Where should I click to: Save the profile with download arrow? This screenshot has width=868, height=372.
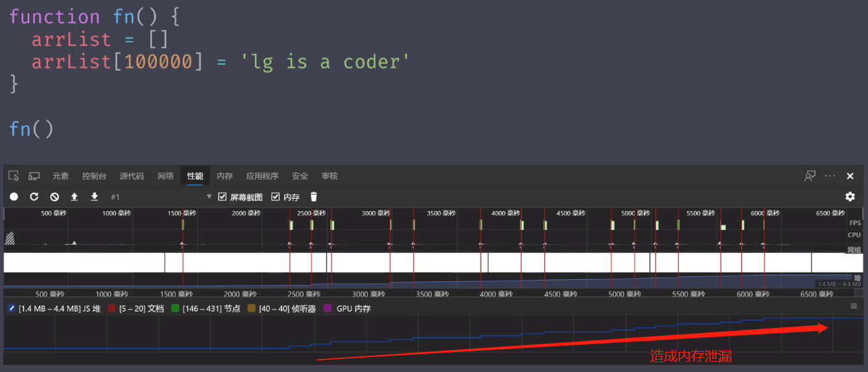click(x=95, y=197)
